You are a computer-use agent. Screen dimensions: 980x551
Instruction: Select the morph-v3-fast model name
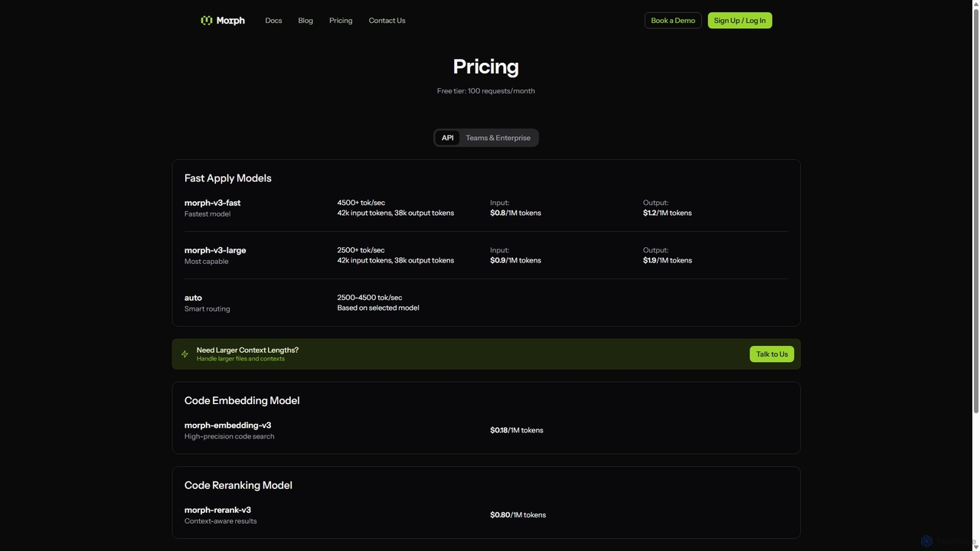coord(212,203)
